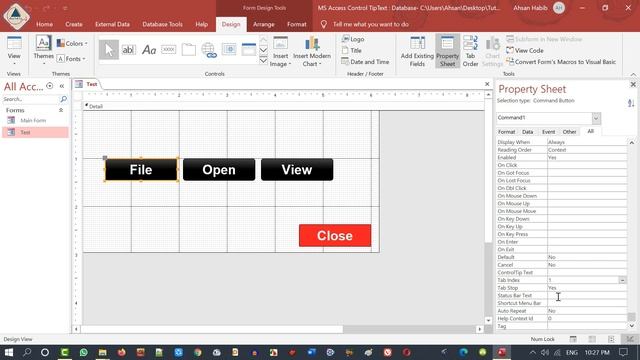Open the External Data tab
This screenshot has width=640, height=360.
pyautogui.click(x=112, y=24)
